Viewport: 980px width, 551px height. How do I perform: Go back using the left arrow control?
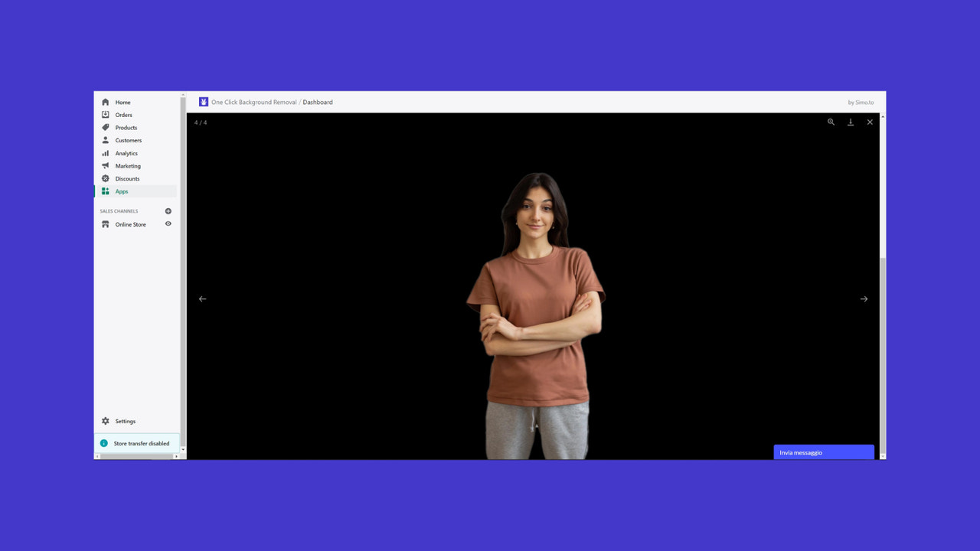click(x=202, y=298)
